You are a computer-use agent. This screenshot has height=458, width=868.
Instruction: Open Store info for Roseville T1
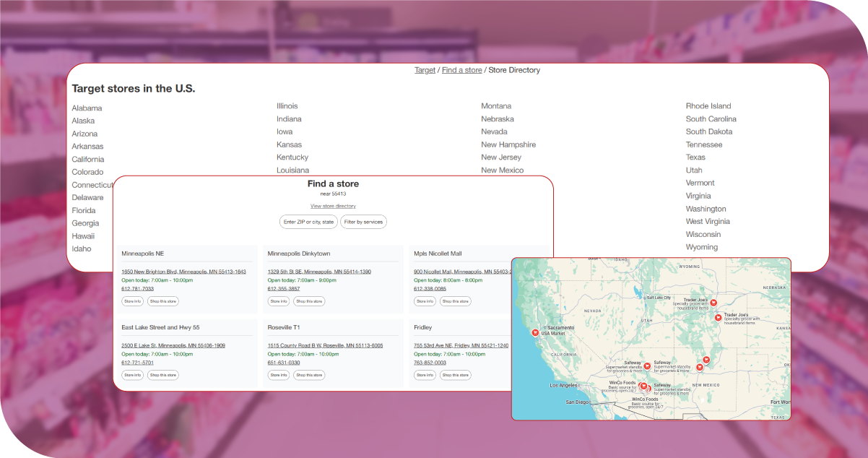tap(278, 375)
